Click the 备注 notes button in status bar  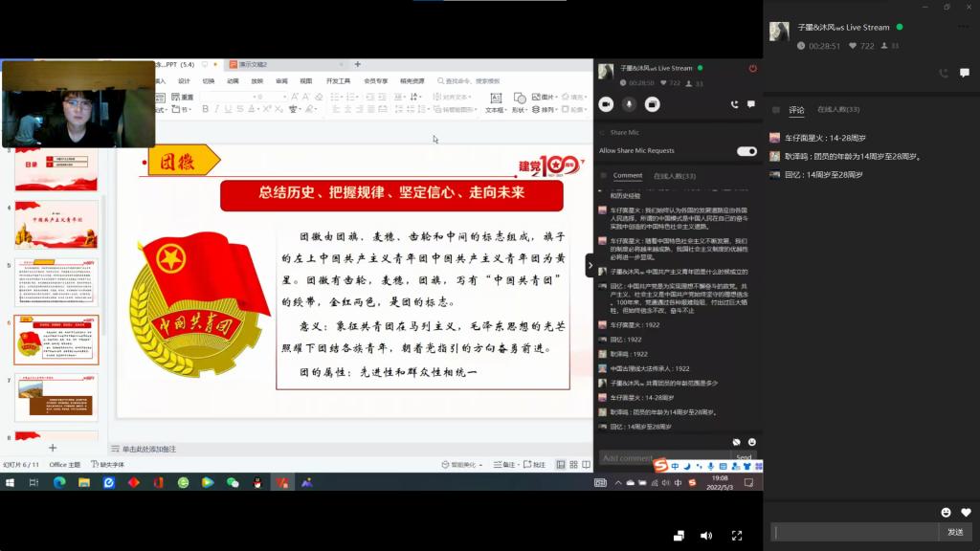point(505,465)
